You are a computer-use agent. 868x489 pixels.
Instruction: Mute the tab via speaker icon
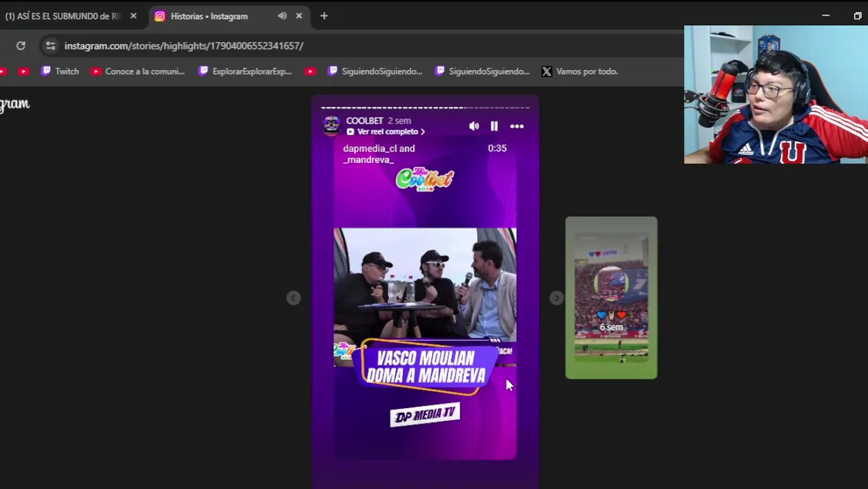click(x=282, y=16)
